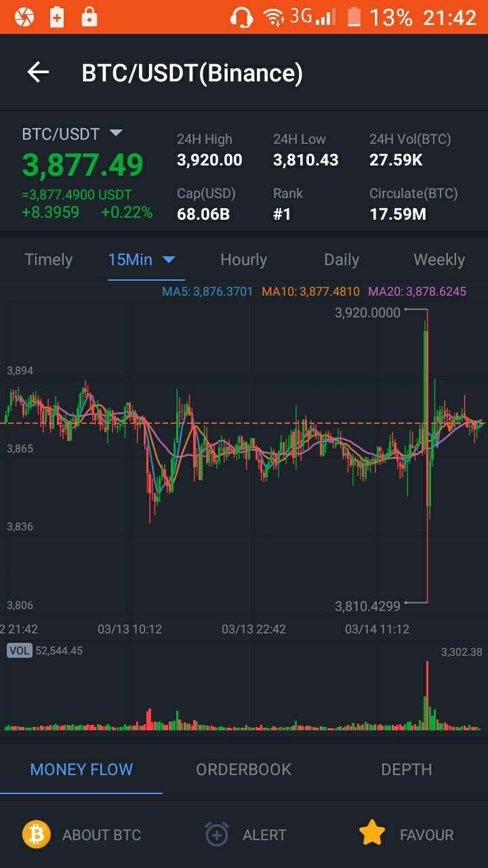
Task: Open the DEPTH tab
Action: click(x=406, y=769)
